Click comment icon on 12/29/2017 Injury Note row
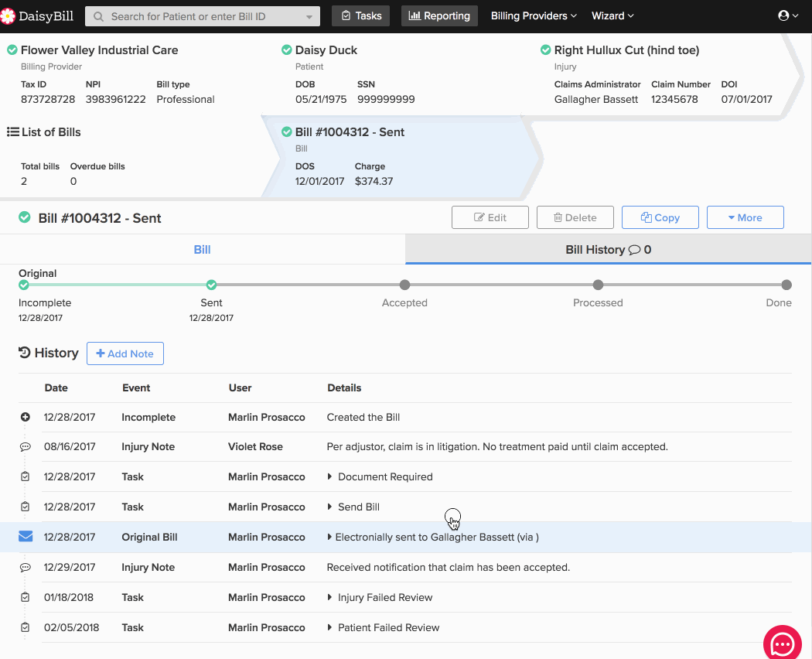The width and height of the screenshot is (812, 659). click(25, 567)
